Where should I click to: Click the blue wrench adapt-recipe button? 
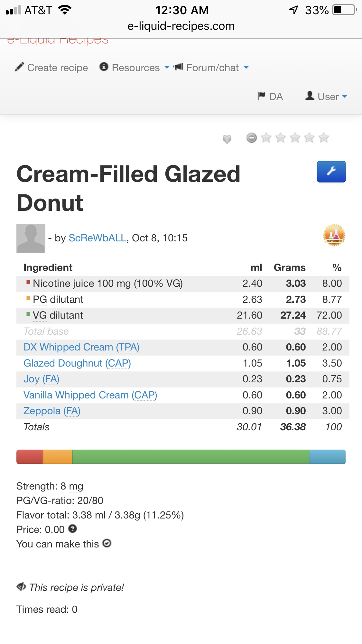(331, 172)
